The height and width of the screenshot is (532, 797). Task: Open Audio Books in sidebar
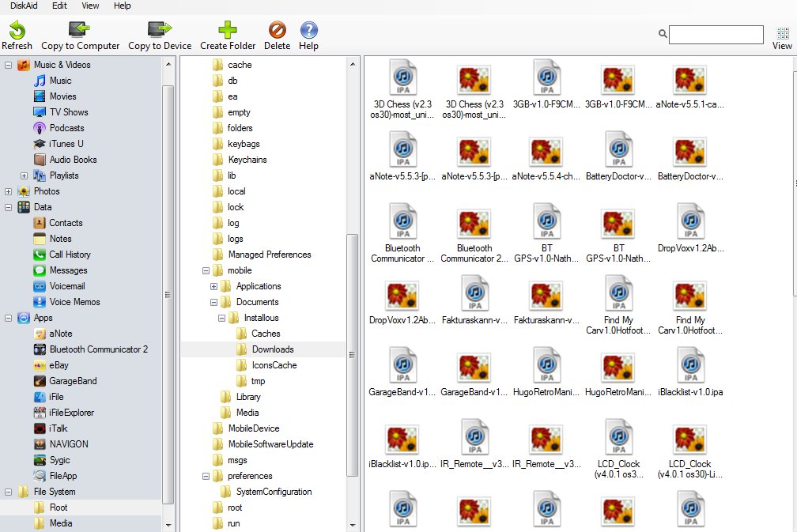pos(73,159)
